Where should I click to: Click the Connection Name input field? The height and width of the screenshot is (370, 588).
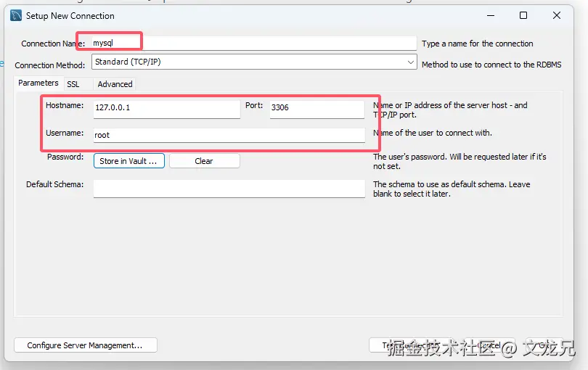[x=254, y=43]
